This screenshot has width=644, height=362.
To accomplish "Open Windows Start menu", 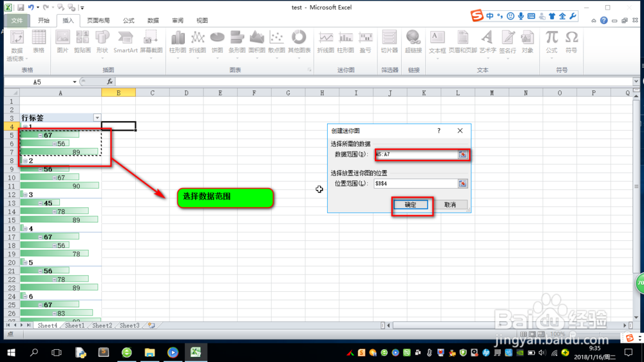I will 11,352.
